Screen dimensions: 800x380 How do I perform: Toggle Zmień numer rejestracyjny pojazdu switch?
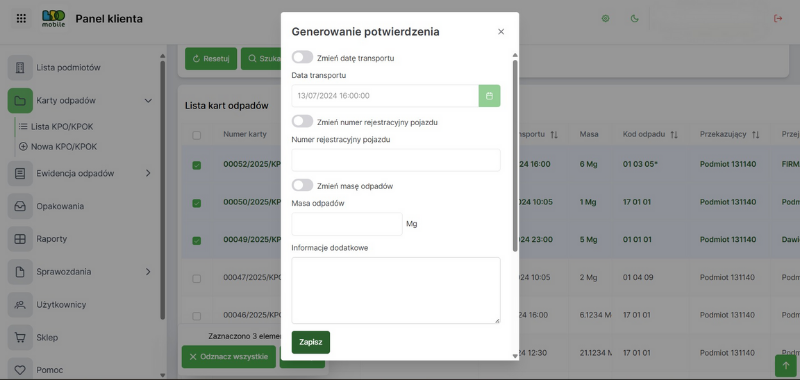click(x=303, y=121)
